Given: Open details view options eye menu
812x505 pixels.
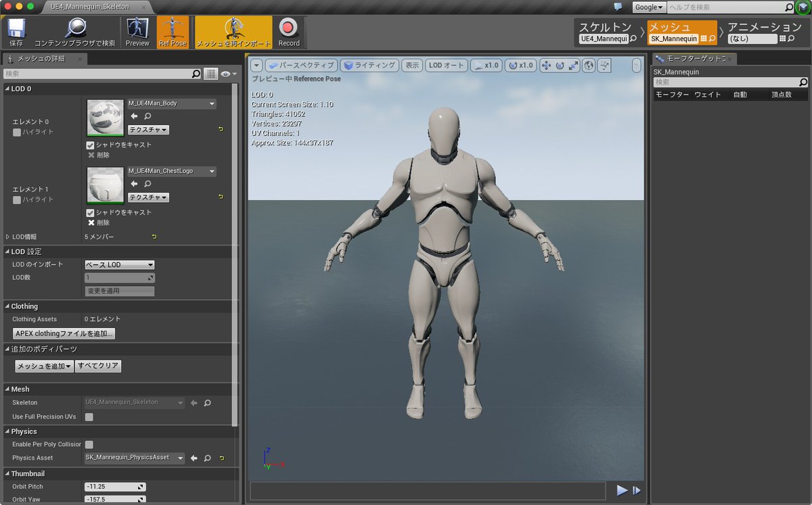Looking at the screenshot, I should (229, 74).
